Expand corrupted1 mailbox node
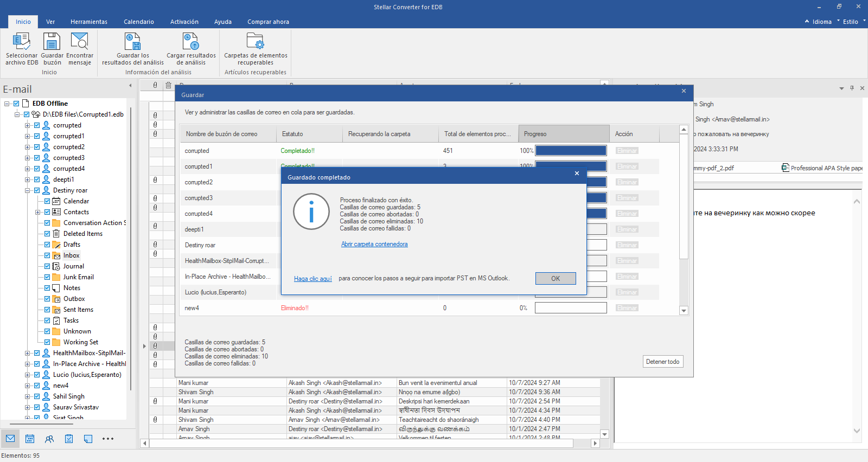This screenshot has width=868, height=462. (27, 136)
